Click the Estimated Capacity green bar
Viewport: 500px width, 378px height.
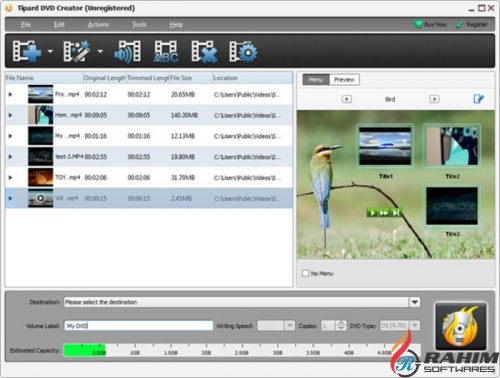coord(85,350)
